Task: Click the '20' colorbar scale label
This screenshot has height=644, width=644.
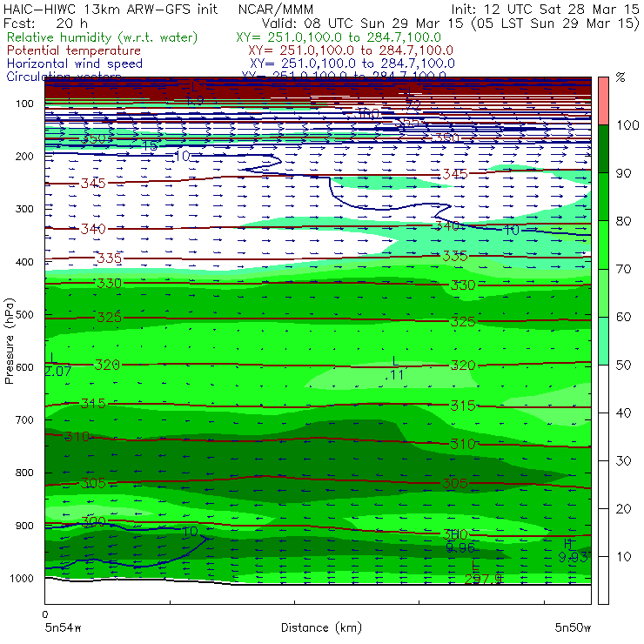Action: pos(623,509)
